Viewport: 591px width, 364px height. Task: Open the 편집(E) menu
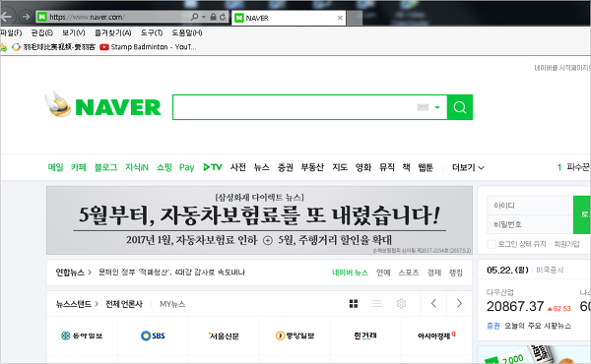pyautogui.click(x=41, y=32)
